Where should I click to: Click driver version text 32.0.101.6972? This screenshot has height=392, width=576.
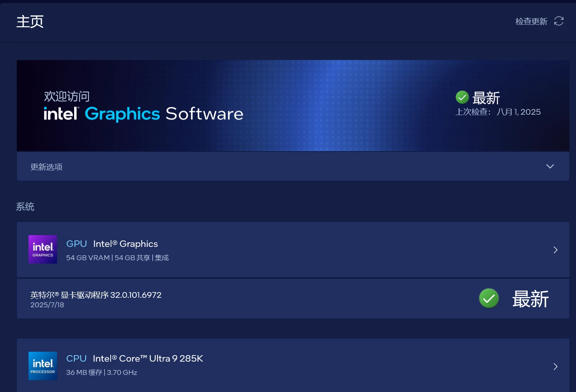(x=96, y=295)
